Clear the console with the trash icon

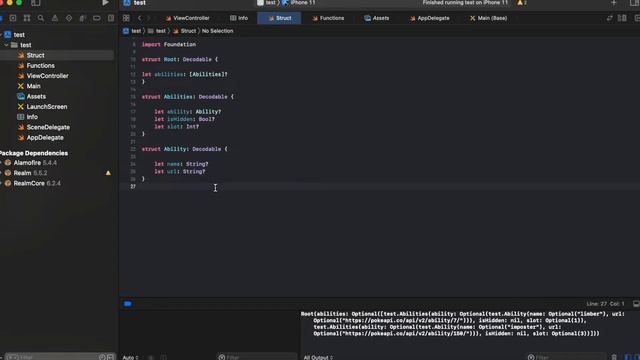click(614, 357)
